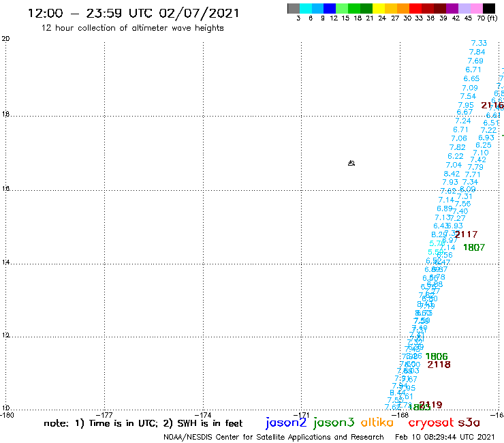Screen dimensions: 504x443
Task: Click the gray 3 ft color swatch
Action: [294, 8]
